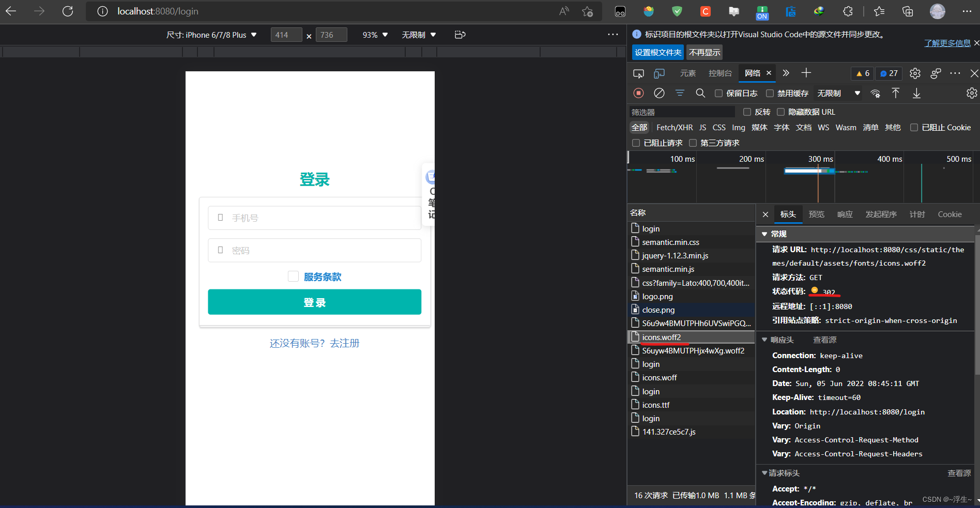Toggle device emulation icon

[659, 73]
